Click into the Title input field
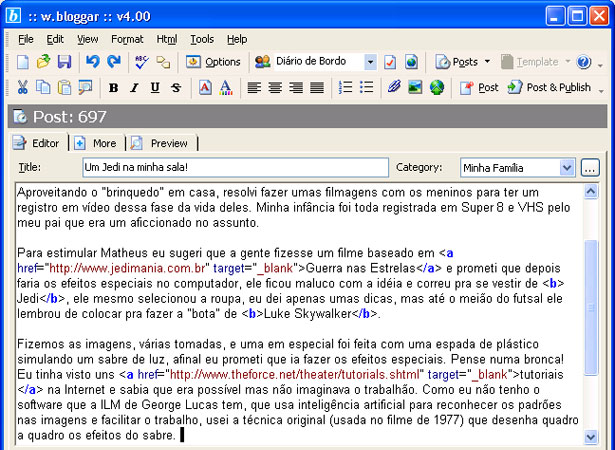Image resolution: width=615 pixels, height=450 pixels. pos(235,168)
